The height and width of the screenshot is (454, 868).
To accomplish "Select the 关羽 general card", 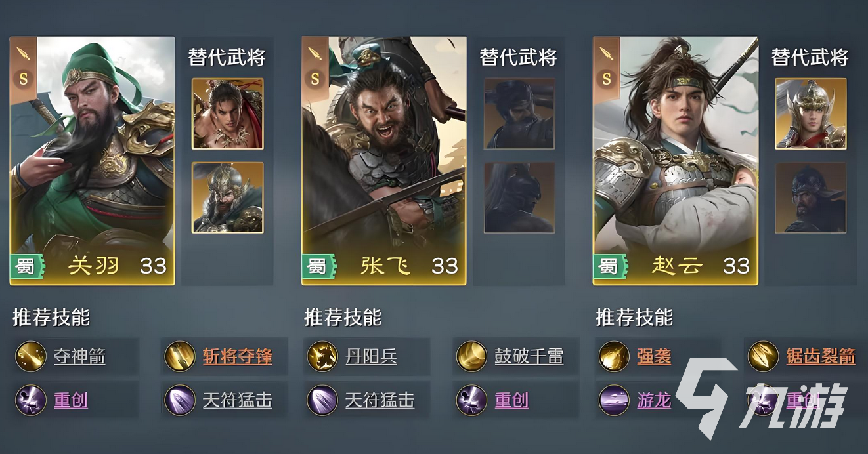I will (93, 161).
